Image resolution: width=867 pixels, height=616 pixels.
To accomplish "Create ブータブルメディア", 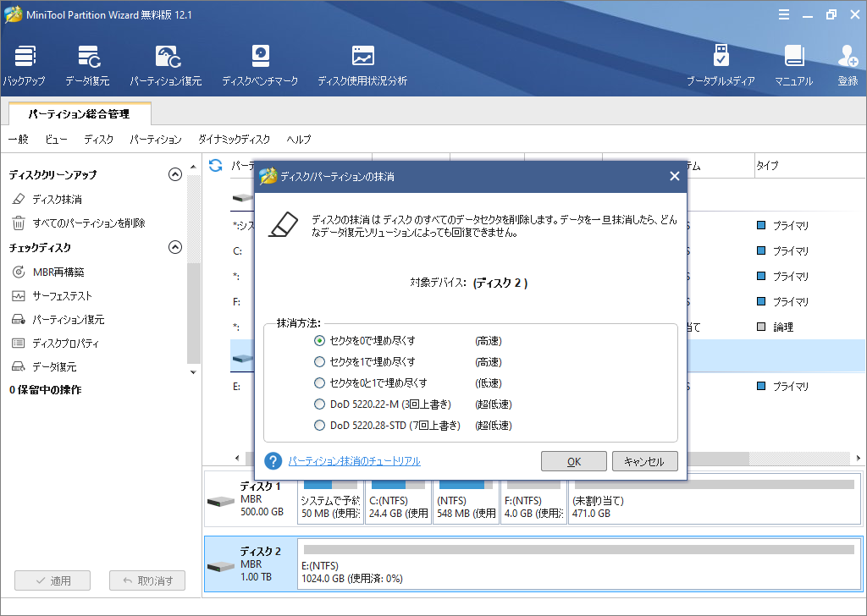I will 721,65.
